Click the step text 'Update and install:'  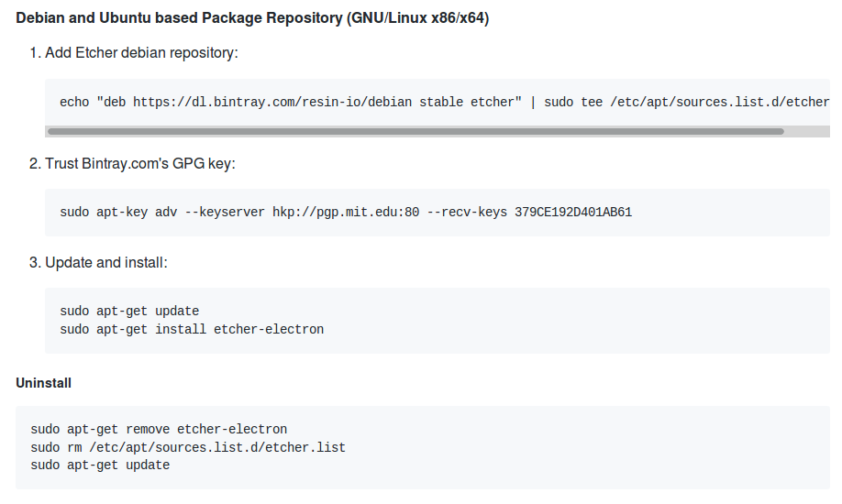pyautogui.click(x=106, y=262)
